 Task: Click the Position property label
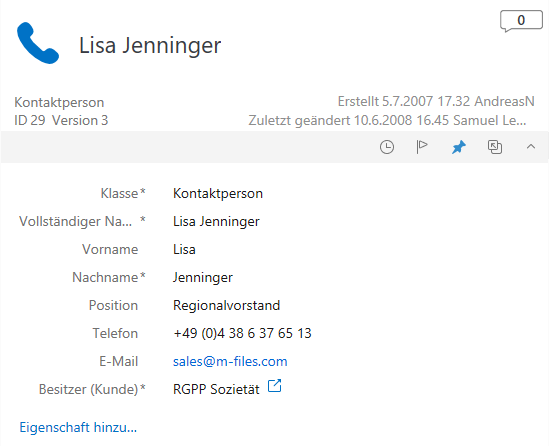coord(113,305)
